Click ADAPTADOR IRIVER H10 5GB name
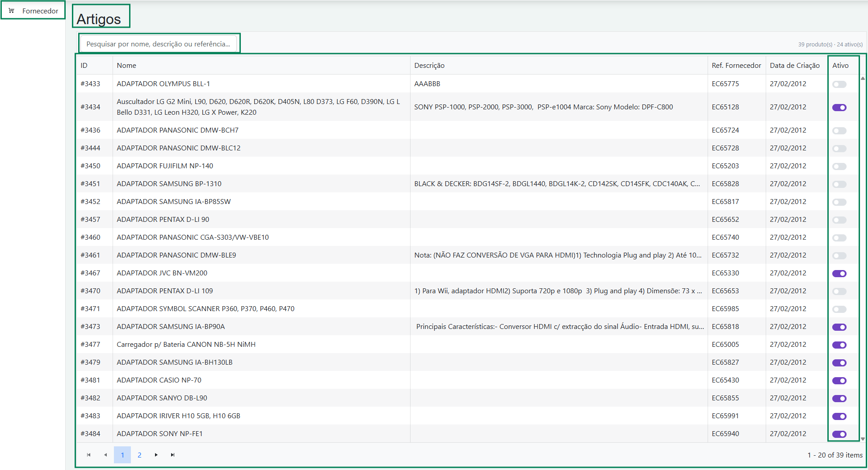 tap(179, 416)
